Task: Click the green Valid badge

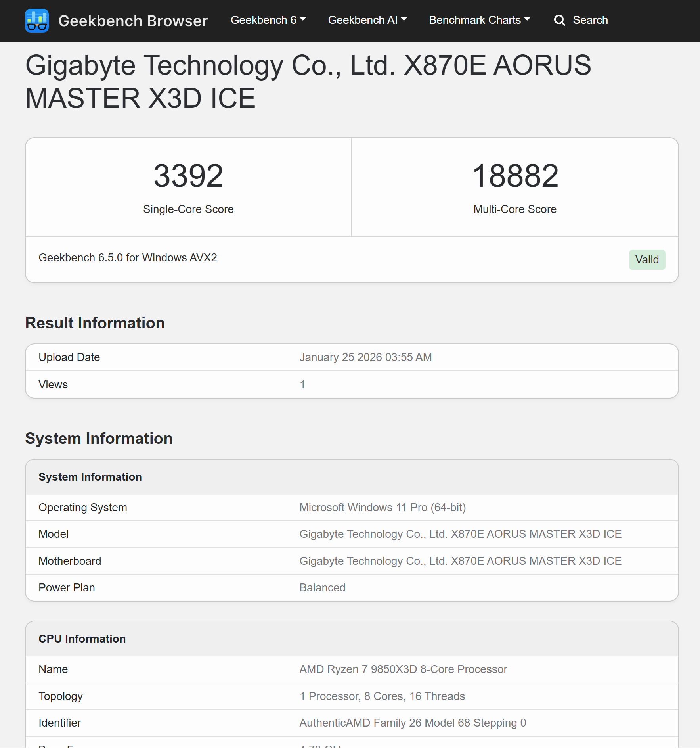Action: 646,260
